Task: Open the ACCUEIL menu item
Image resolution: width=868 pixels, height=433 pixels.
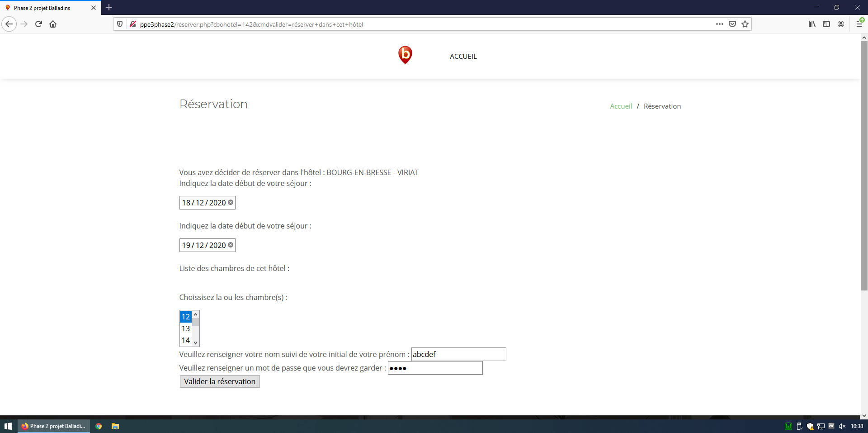Action: (x=463, y=57)
